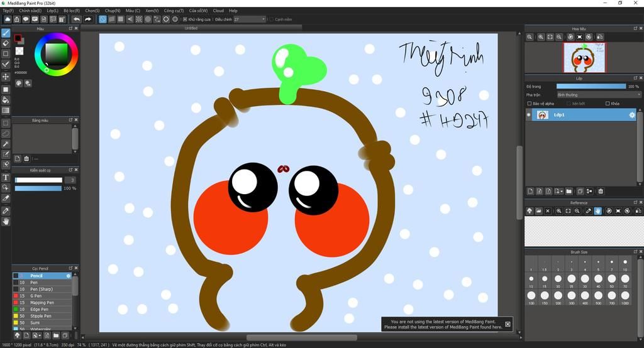Click the zoom in icon in Navigator

click(541, 37)
